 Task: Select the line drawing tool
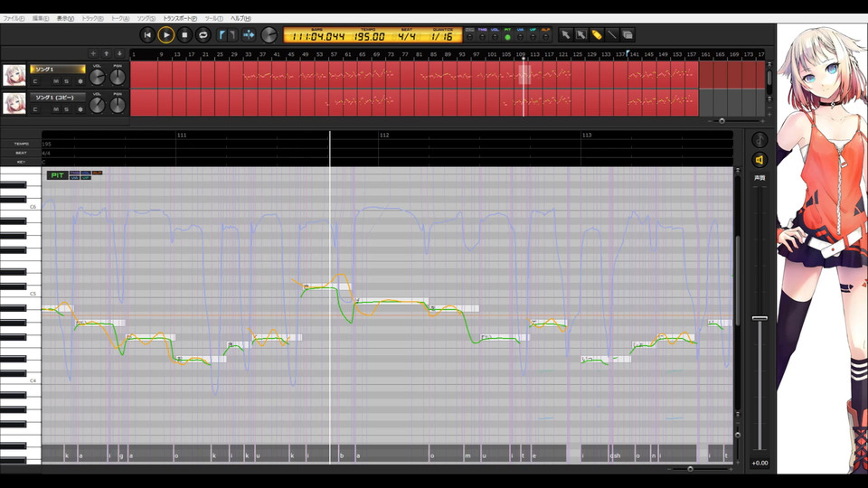[x=612, y=35]
